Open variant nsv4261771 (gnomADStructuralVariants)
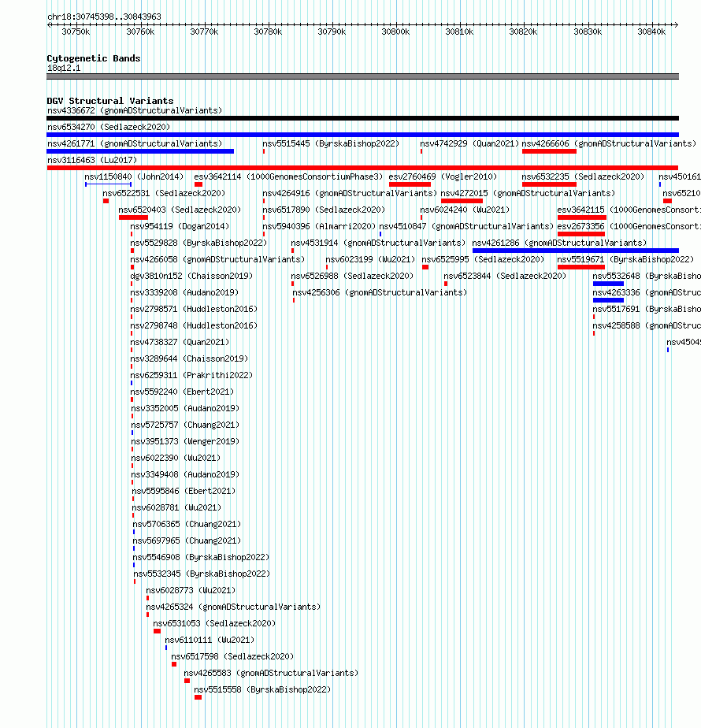 point(135,143)
